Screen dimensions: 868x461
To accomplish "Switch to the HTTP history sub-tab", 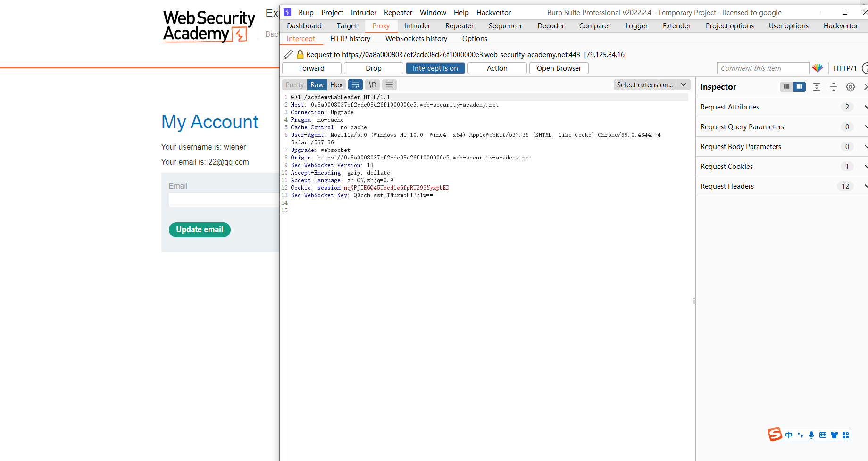I will (350, 39).
